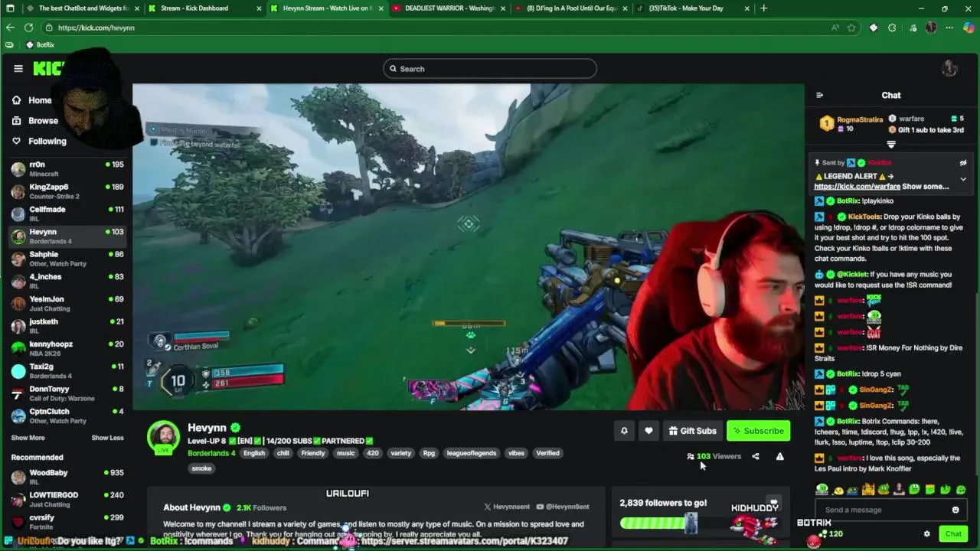Screen dimensions: 980x551
Task: Hide the pinned message with eye icon
Action: point(963,163)
